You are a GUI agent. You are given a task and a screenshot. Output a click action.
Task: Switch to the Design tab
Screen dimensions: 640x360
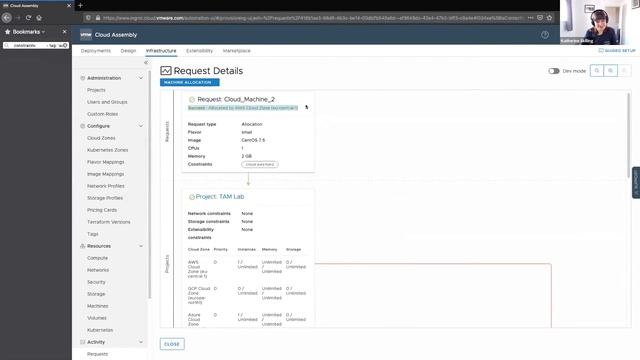pos(128,51)
